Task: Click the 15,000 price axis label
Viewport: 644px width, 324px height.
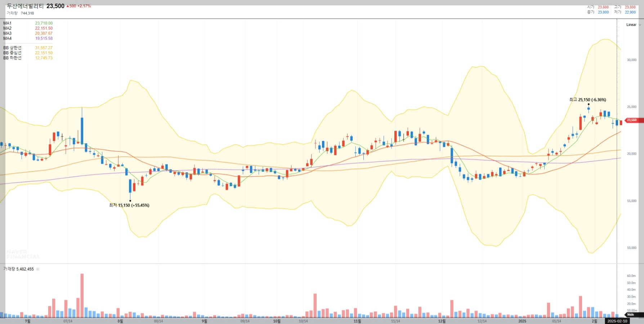Action: (632, 201)
